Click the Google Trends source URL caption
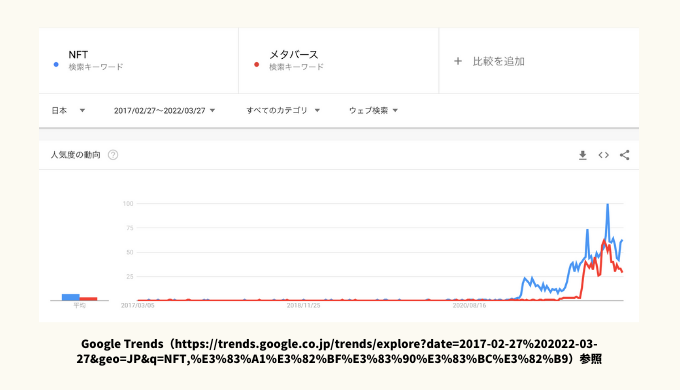Image resolution: width=680 pixels, height=390 pixels. (339, 351)
